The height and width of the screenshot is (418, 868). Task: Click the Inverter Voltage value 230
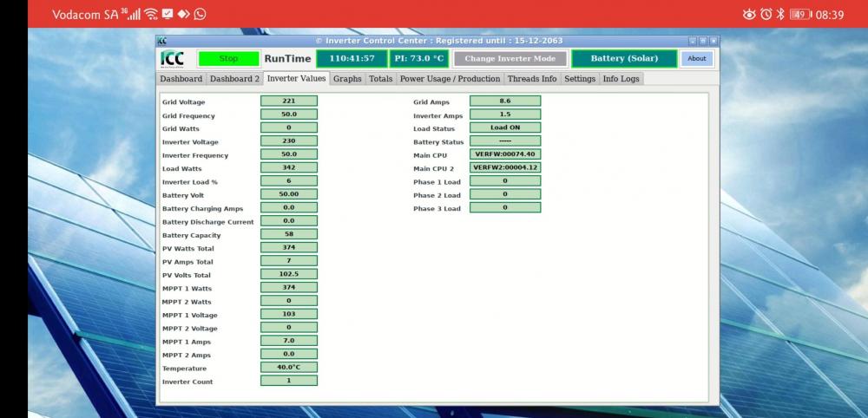click(x=289, y=141)
